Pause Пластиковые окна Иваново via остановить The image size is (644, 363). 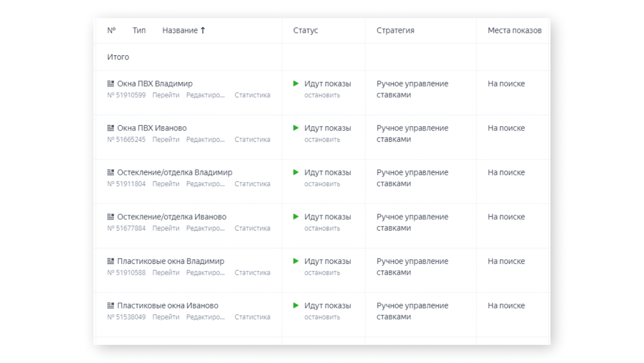(x=322, y=317)
